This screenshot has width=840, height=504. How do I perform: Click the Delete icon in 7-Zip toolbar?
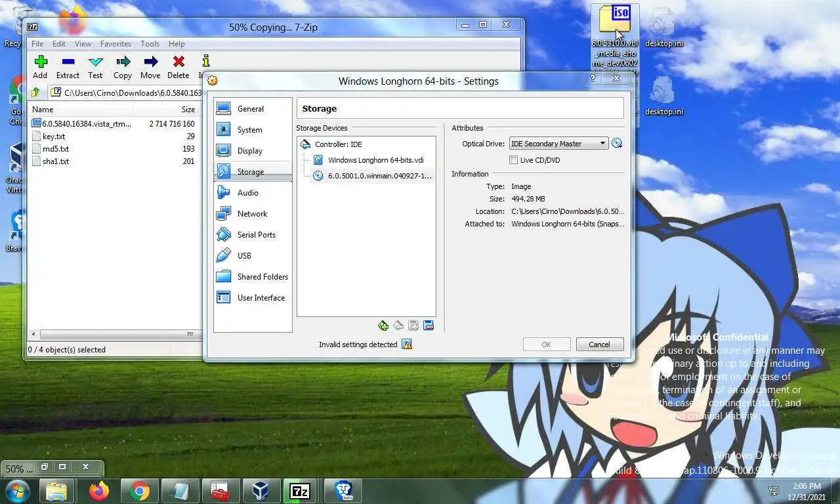(178, 62)
